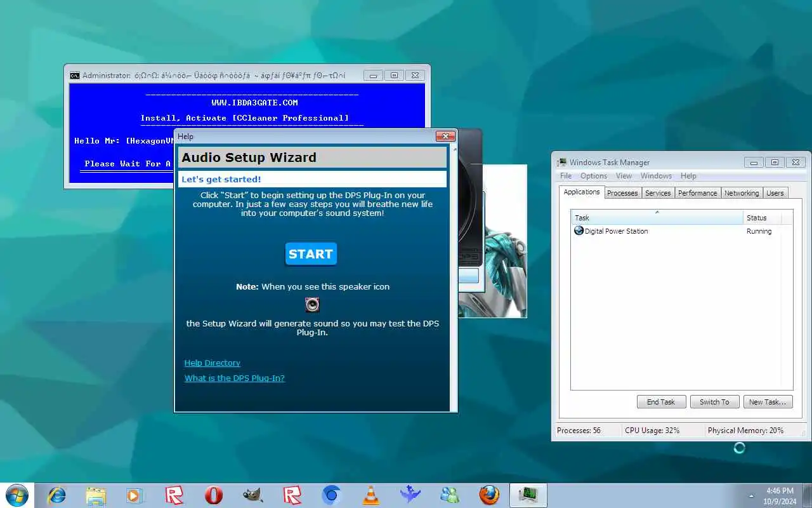
Task: Launch Opera browser from the taskbar
Action: (x=214, y=495)
